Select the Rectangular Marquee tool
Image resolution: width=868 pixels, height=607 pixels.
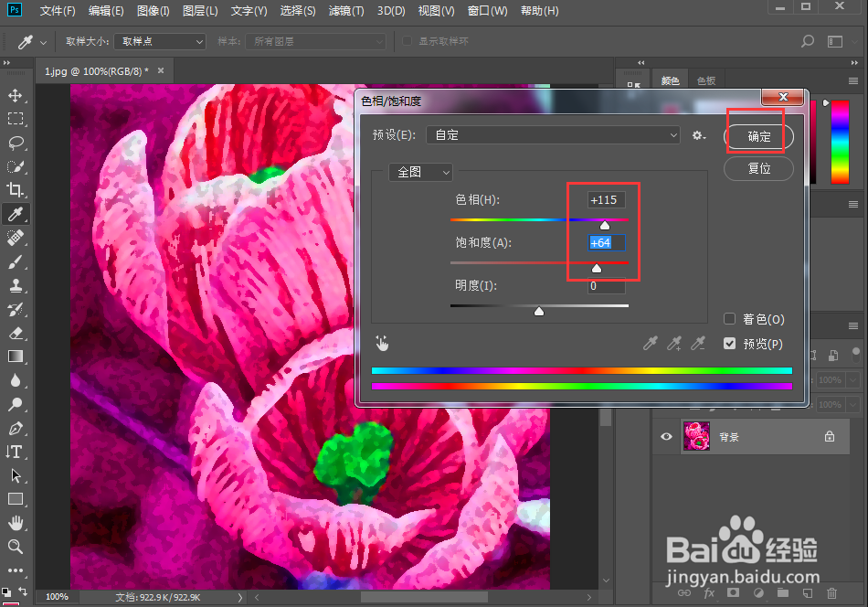[15, 119]
